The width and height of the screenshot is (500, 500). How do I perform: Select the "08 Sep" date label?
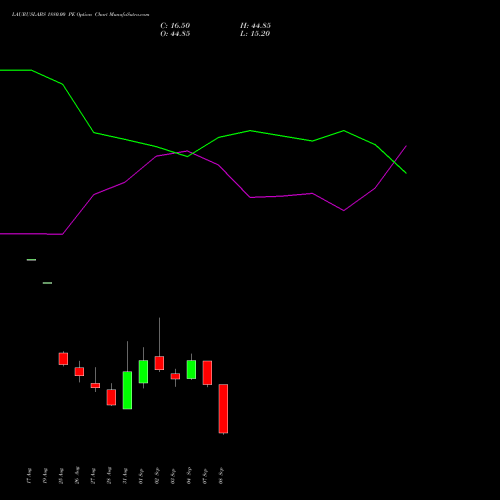[x=221, y=476]
